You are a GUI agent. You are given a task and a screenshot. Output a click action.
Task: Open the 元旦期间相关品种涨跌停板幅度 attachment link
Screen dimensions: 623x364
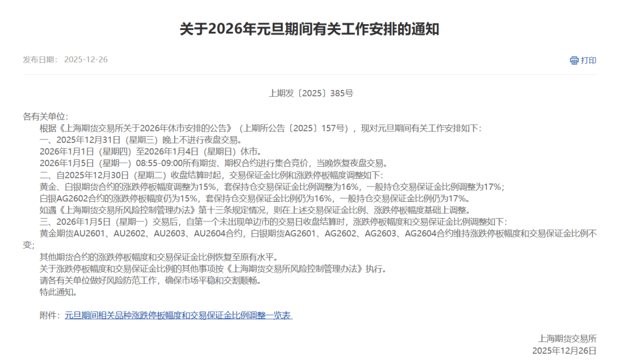click(x=178, y=316)
